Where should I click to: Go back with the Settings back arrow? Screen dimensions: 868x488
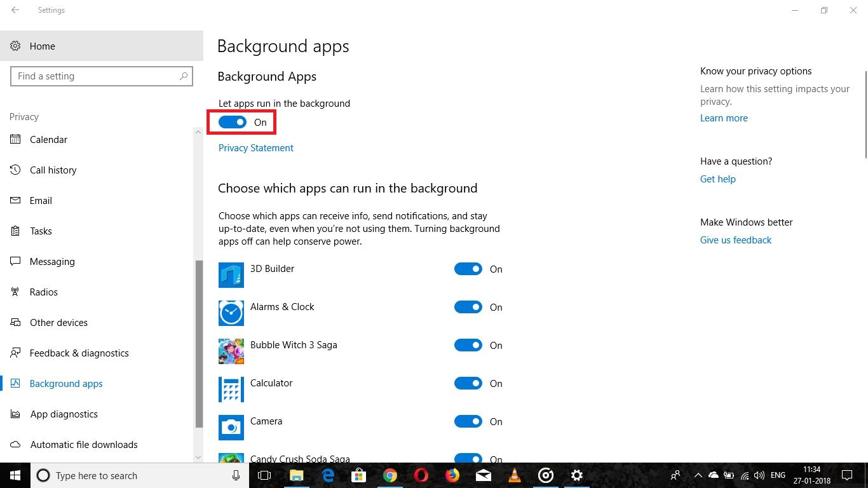click(x=15, y=10)
